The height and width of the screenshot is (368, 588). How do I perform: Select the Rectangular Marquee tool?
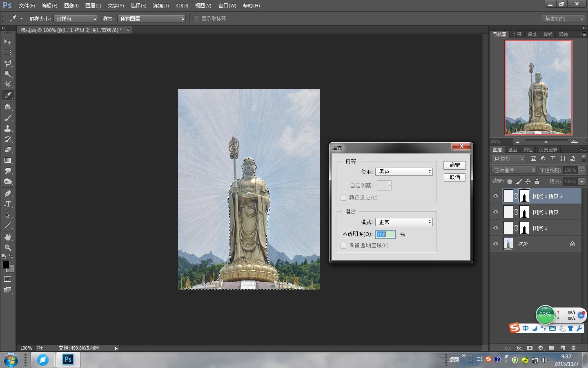click(8, 53)
